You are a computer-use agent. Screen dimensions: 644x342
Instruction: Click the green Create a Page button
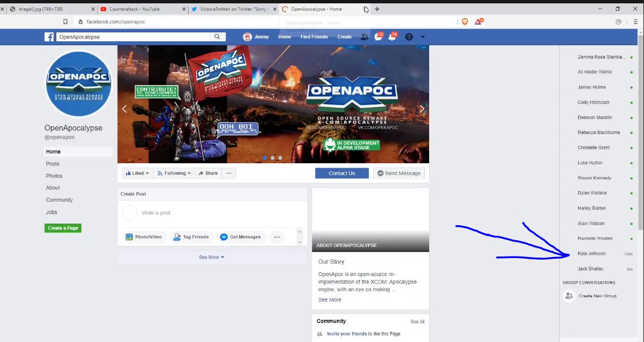[63, 228]
